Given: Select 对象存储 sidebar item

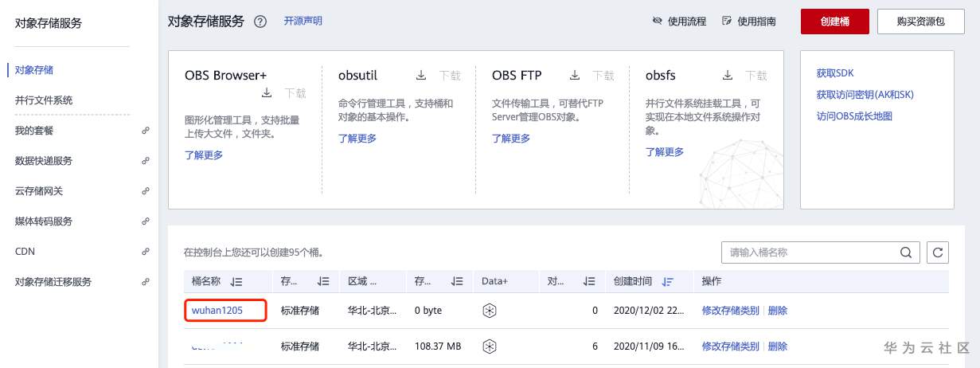Looking at the screenshot, I should [x=34, y=70].
